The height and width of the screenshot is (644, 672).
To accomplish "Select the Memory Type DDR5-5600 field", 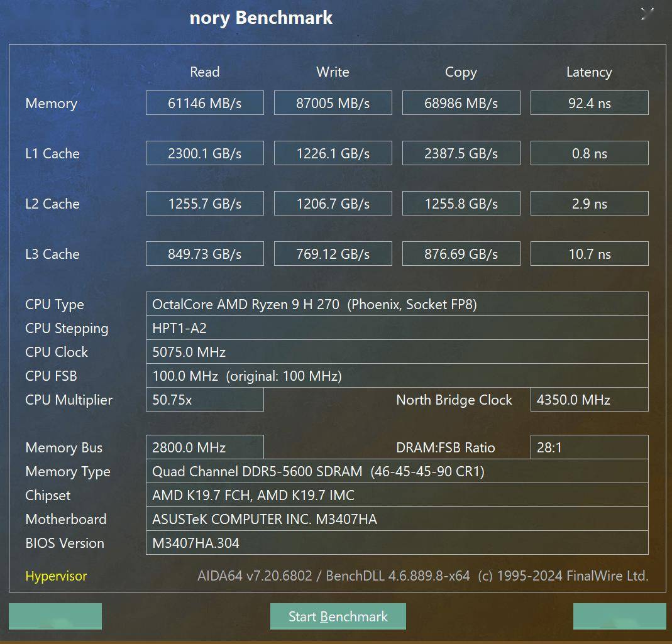I will point(397,471).
